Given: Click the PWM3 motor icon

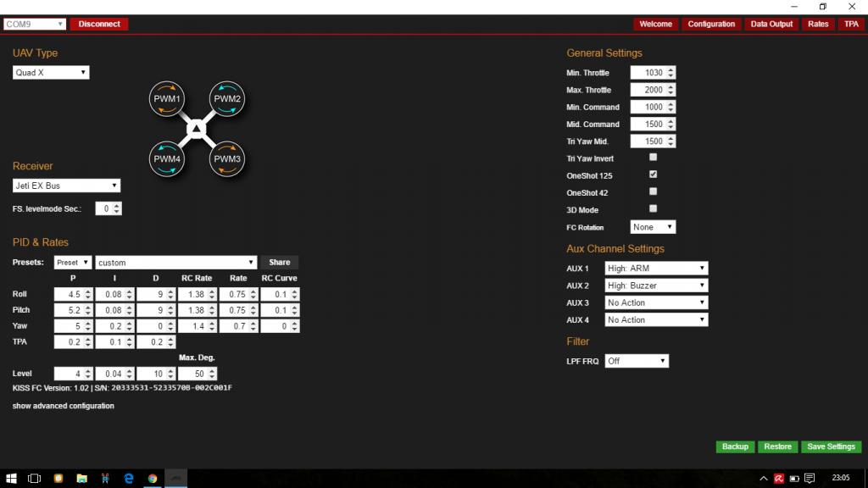Looking at the screenshot, I should click(227, 158).
